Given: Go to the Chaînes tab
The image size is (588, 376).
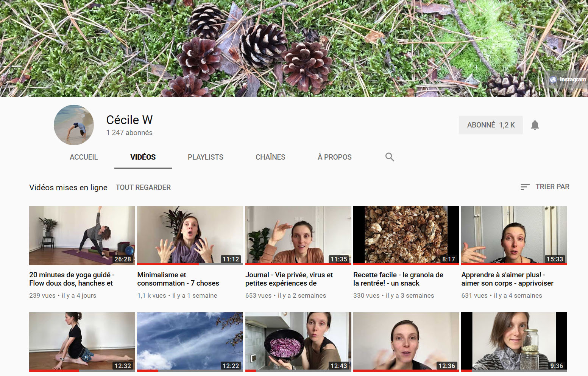Looking at the screenshot, I should (x=270, y=157).
